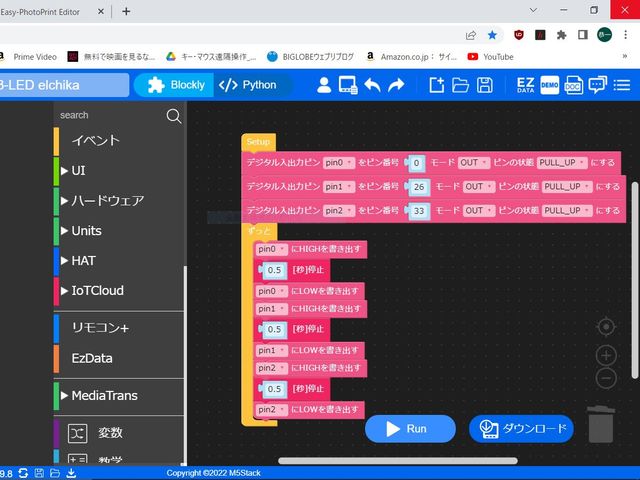640x480 pixels.
Task: Click the search magnifier icon
Action: (173, 116)
